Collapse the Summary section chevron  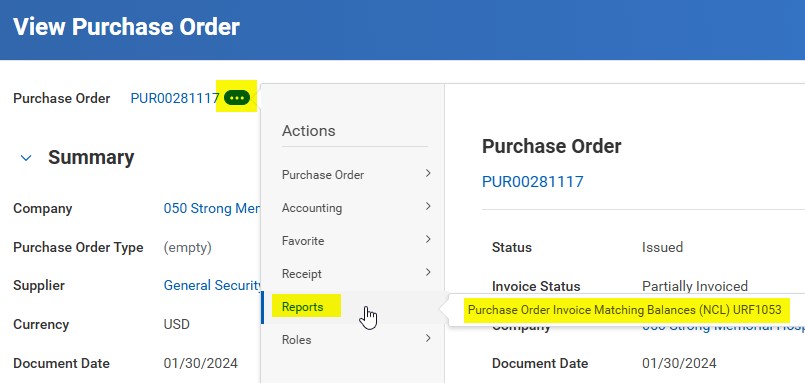point(26,158)
